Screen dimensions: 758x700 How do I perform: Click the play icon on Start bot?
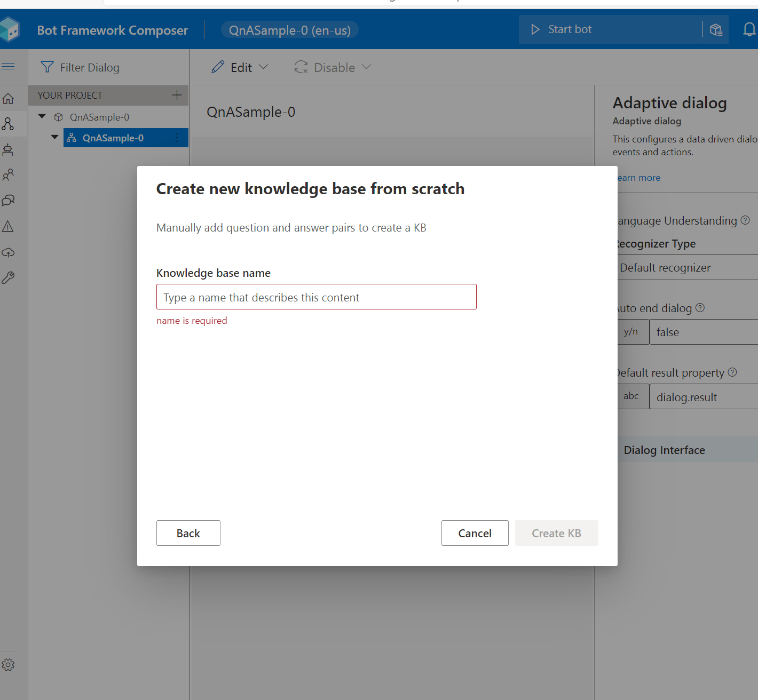535,29
